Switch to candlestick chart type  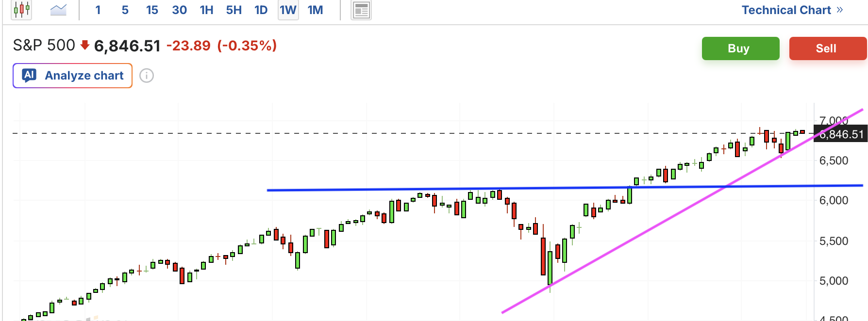point(22,10)
